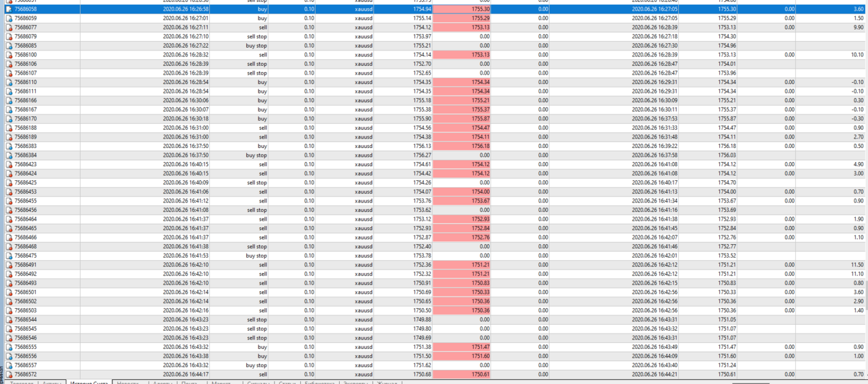
Task: Click the order icon beside ticket 75686453
Action: coord(9,192)
